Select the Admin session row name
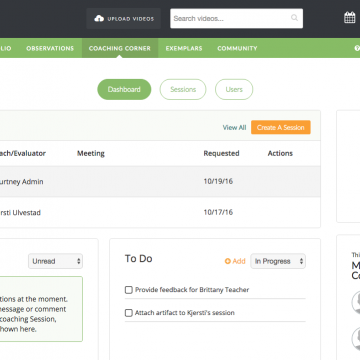The height and width of the screenshot is (360, 360). point(22,182)
